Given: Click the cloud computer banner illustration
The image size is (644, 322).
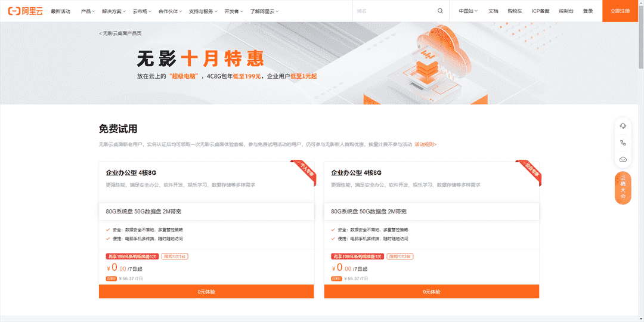Looking at the screenshot, I should pyautogui.click(x=426, y=66).
